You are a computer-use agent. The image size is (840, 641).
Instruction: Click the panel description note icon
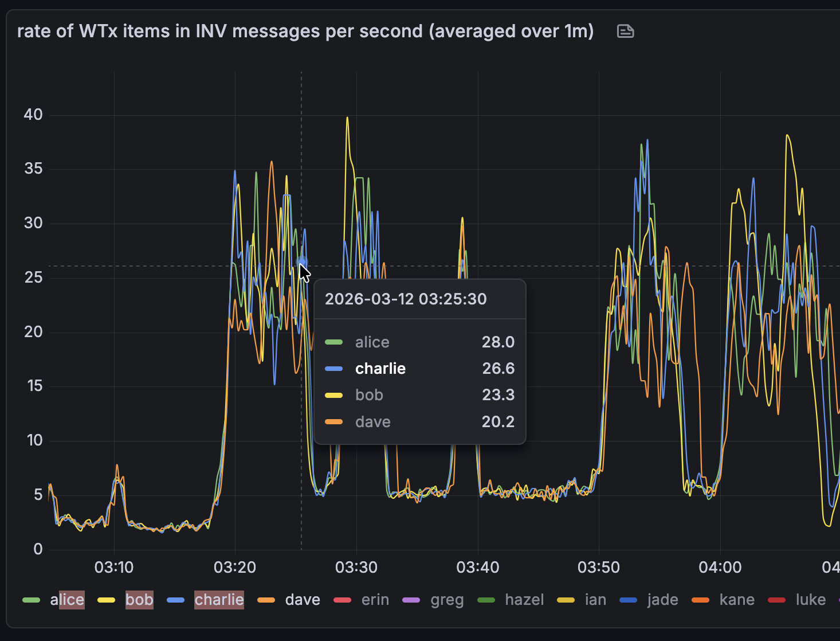pos(625,31)
